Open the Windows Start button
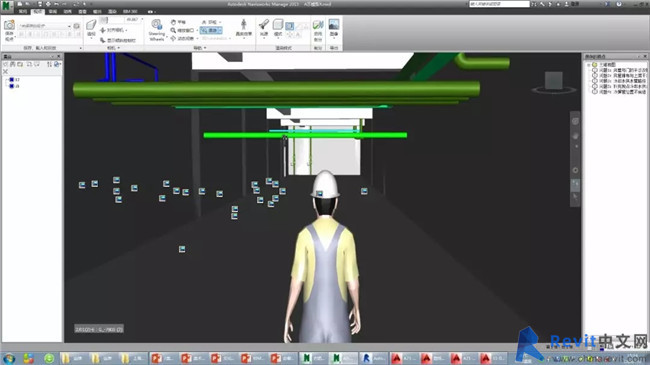Screen dimensions: 650x365 click(x=9, y=358)
